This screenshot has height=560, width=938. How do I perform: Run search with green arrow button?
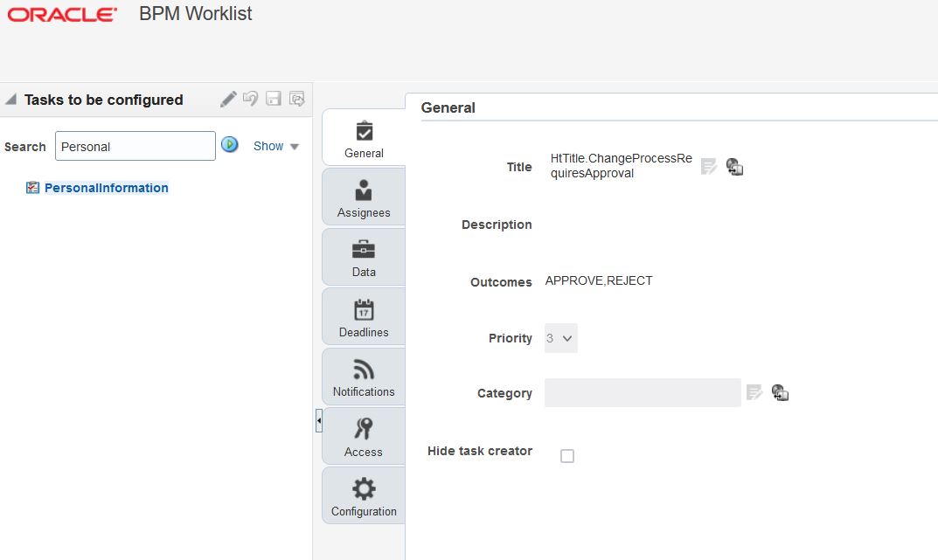tap(230, 145)
